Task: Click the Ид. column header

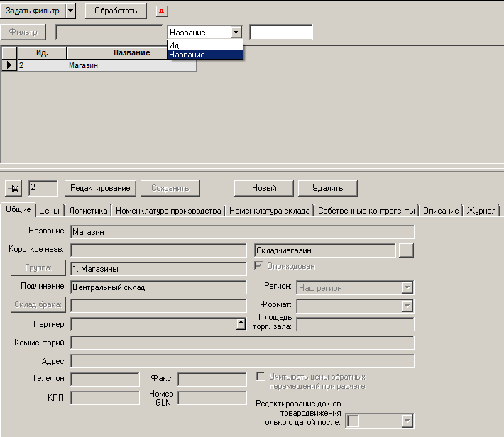Action: pos(42,52)
